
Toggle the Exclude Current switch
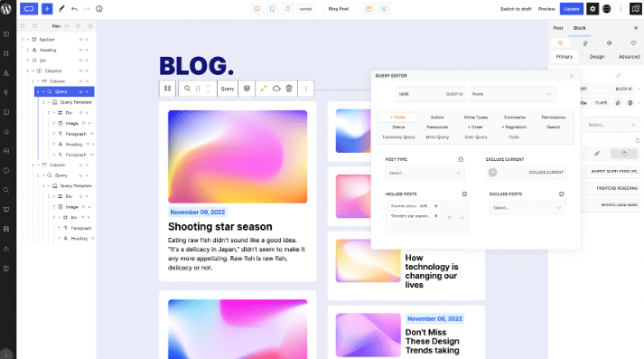tap(493, 173)
